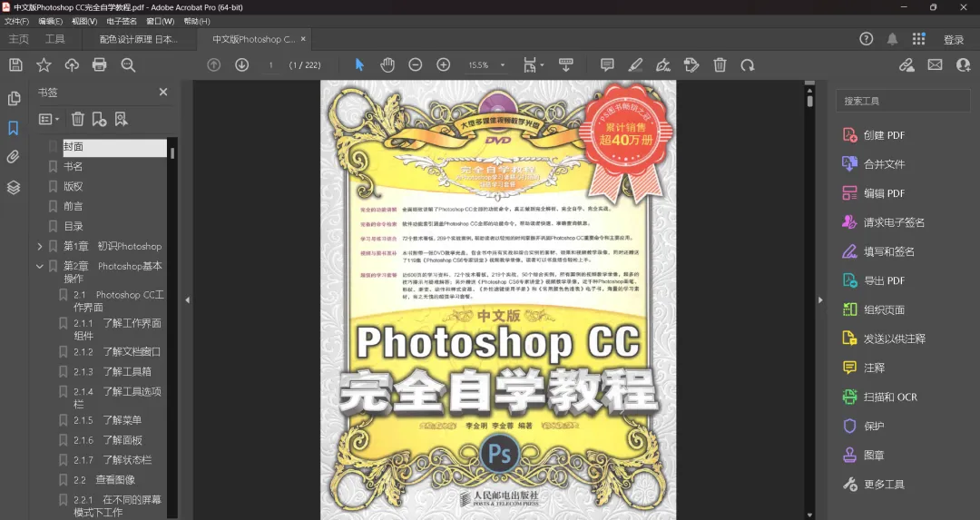Select the highlight text pen tool
Image resolution: width=980 pixels, height=520 pixels.
coord(635,65)
